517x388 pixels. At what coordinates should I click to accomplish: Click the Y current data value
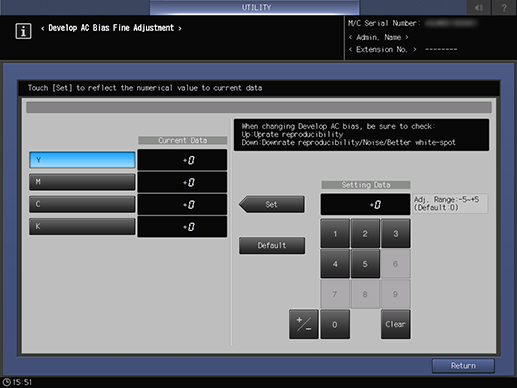tap(182, 160)
